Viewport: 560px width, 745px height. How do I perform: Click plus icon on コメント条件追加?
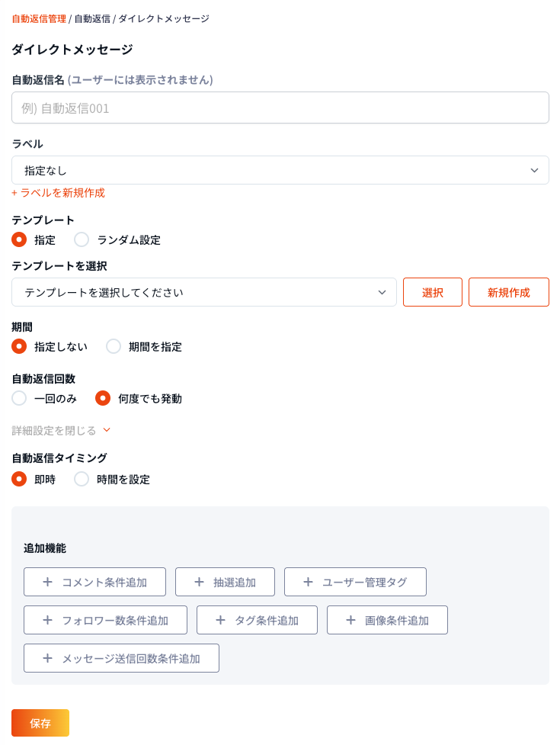point(47,582)
